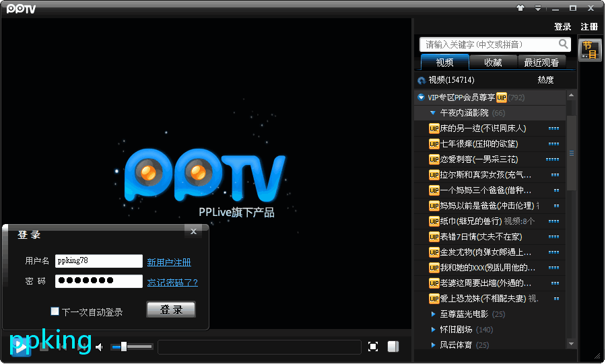The image size is (606, 364).
Task: Click VIP icon of 金发尤物
Action: [x=434, y=252]
